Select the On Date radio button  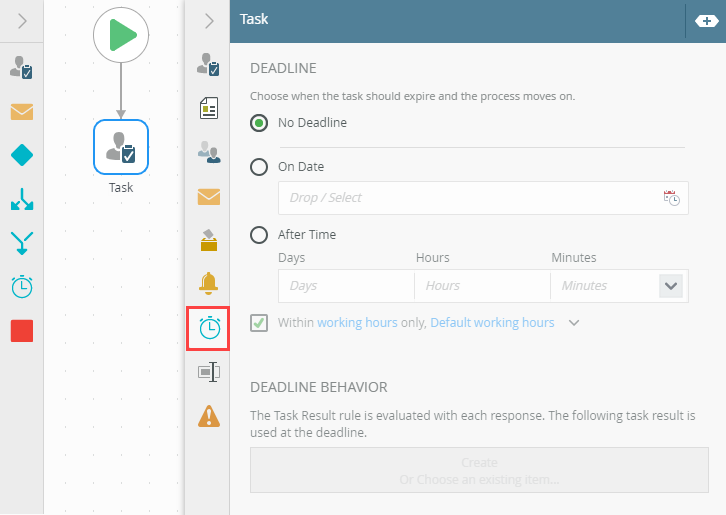259,167
